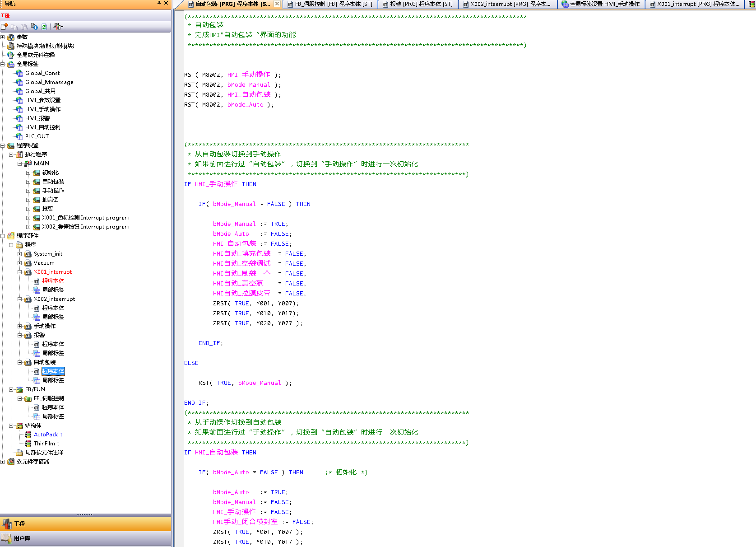This screenshot has width=756, height=547.
Task: Click the 特殊模块 module icon
Action: tap(11, 46)
